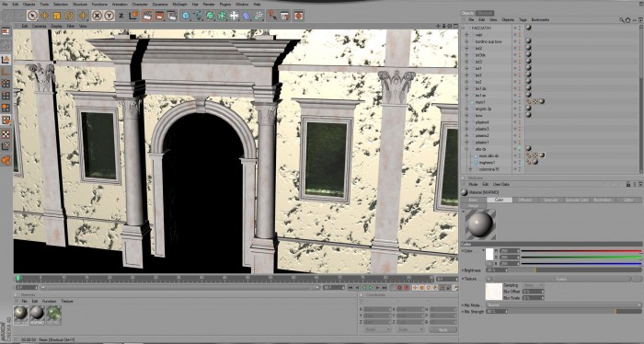Select the Move tool in top toolbar

[x=44, y=16]
